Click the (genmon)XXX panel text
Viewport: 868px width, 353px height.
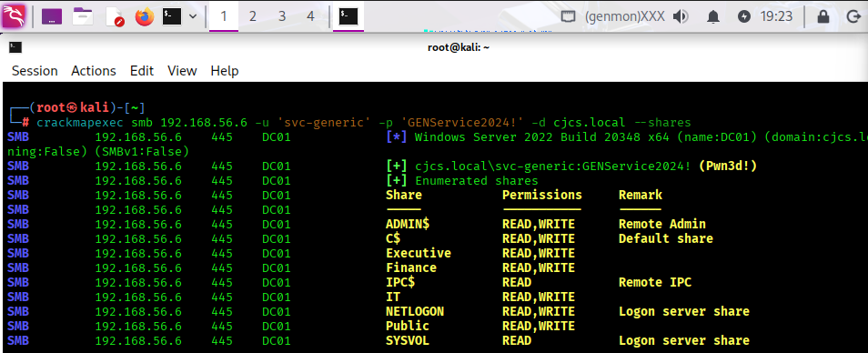[624, 16]
